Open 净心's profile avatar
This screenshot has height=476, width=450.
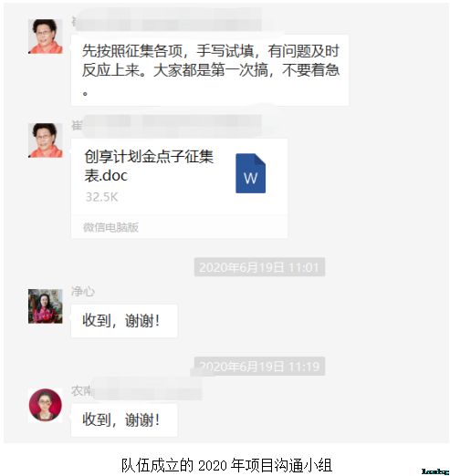pos(46,306)
